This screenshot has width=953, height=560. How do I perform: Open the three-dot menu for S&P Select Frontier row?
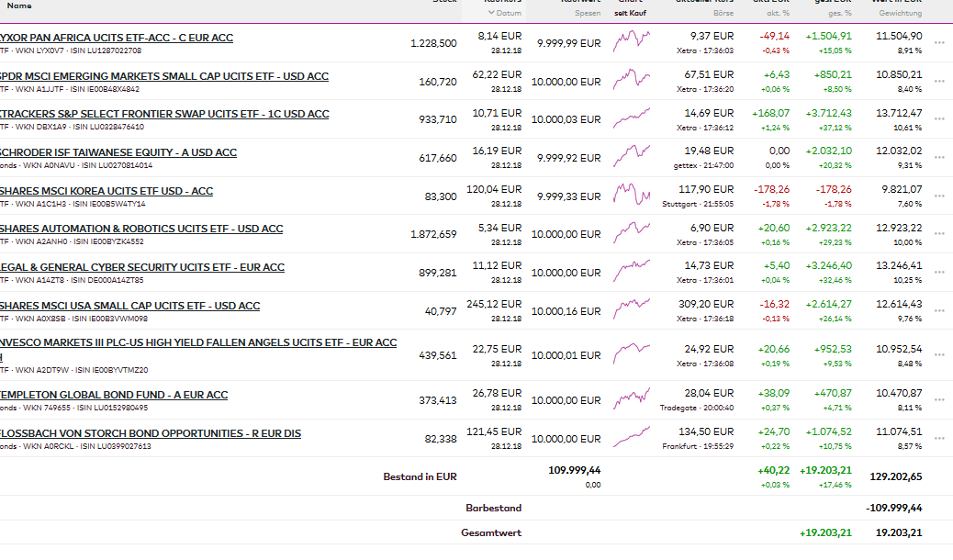click(939, 119)
